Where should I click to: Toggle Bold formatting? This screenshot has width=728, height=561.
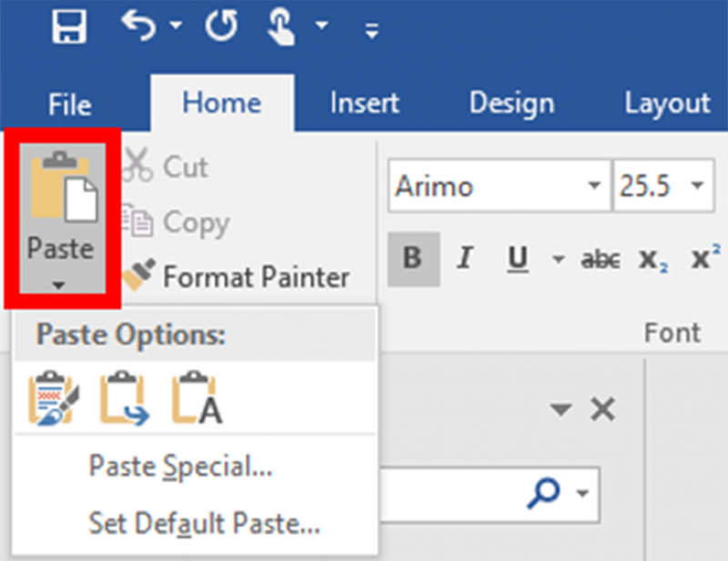(411, 258)
